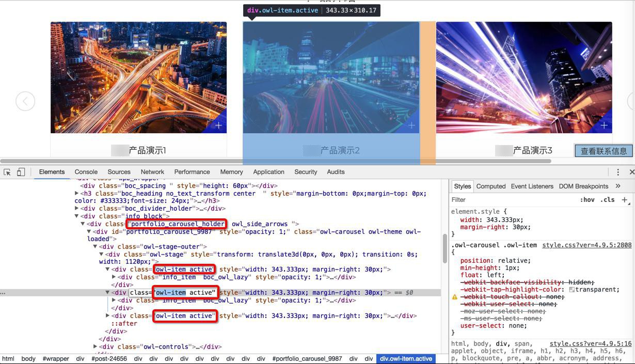This screenshot has width=635, height=364.
Task: Select body in the breadcrumb bar
Action: click(28, 359)
